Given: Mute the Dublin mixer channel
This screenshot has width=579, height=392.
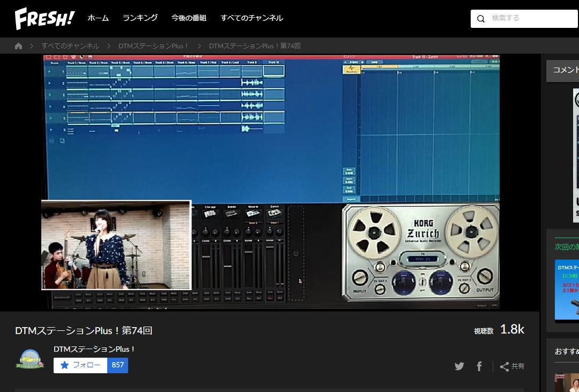Looking at the screenshot, I should [238, 293].
